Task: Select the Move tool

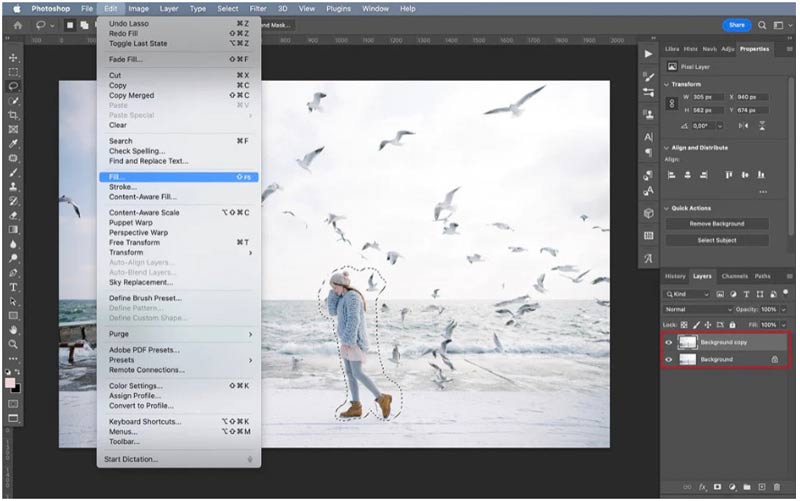Action: click(x=13, y=58)
